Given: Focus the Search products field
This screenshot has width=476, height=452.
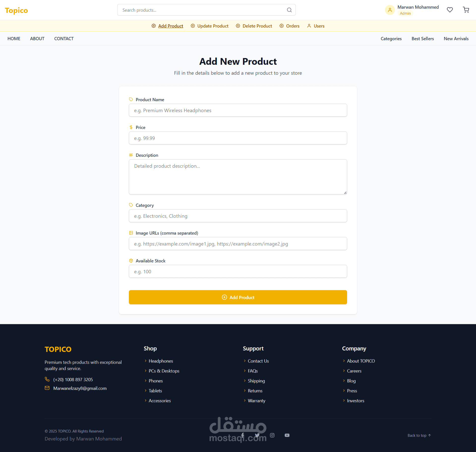Looking at the screenshot, I should 206,10.
